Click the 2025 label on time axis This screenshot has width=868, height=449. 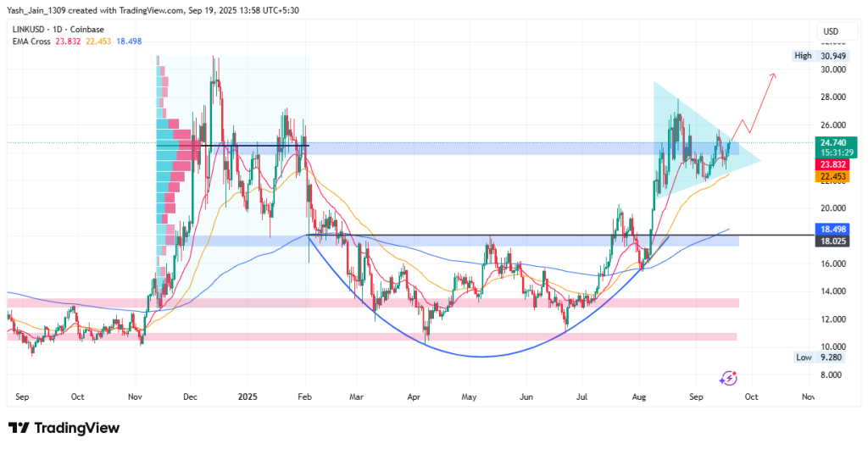[247, 396]
